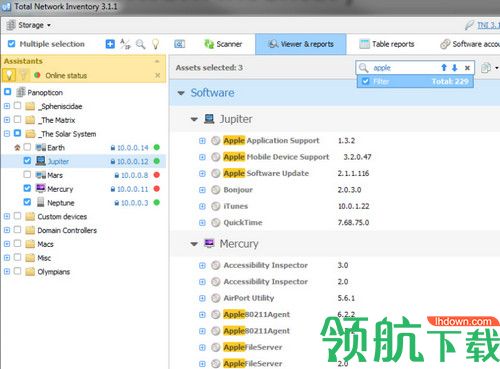
Task: Click the magnifier search icon in the left toolbar
Action: [x=141, y=44]
